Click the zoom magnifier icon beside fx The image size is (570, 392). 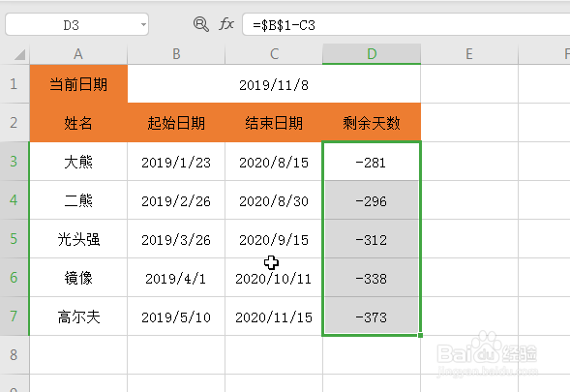click(201, 24)
